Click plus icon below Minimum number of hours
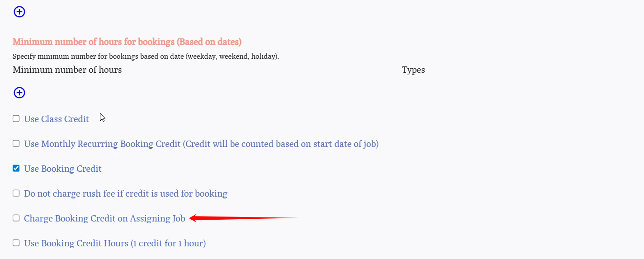The height and width of the screenshot is (259, 644). [x=19, y=93]
